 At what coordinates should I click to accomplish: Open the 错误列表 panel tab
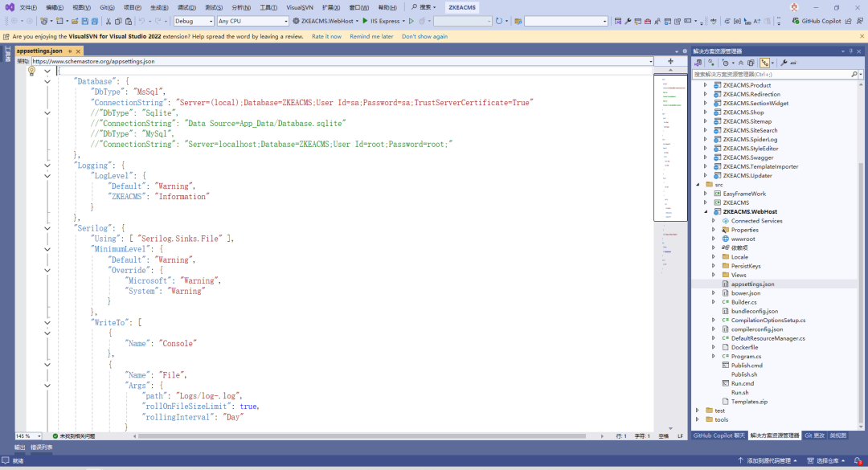[x=42, y=448]
